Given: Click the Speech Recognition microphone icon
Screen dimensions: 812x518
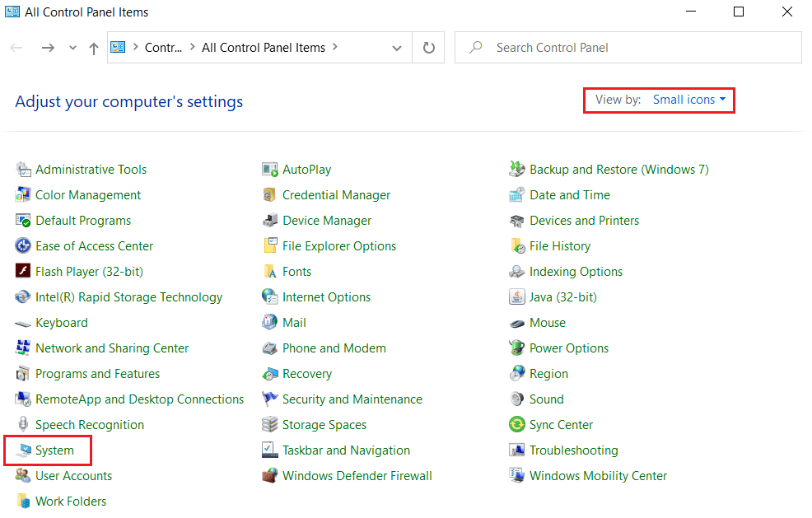Looking at the screenshot, I should coord(23,425).
